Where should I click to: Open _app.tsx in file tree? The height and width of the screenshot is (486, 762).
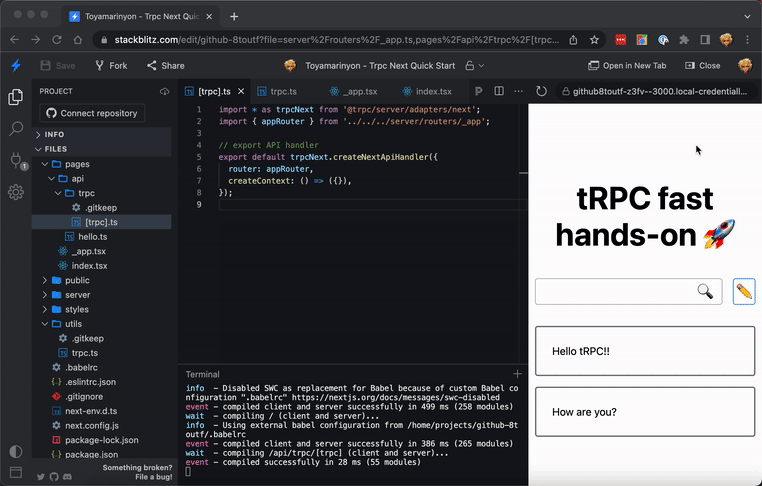tap(101, 251)
